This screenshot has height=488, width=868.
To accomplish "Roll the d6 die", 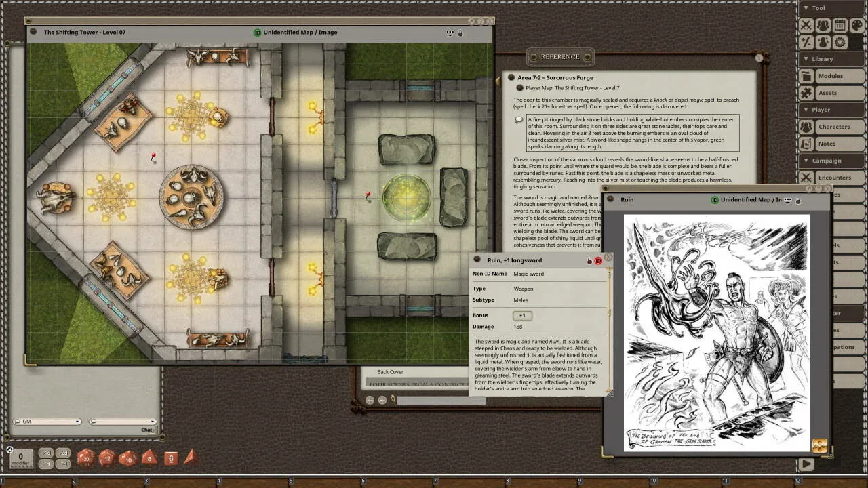I will 170,459.
